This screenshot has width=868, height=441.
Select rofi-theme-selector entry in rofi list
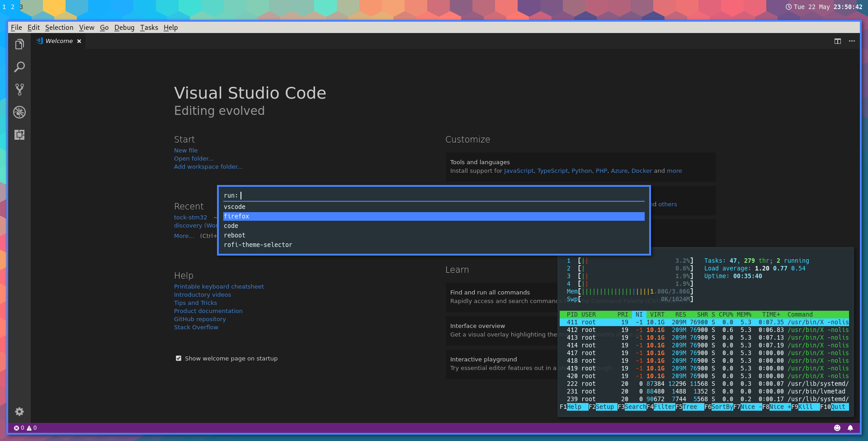point(434,245)
